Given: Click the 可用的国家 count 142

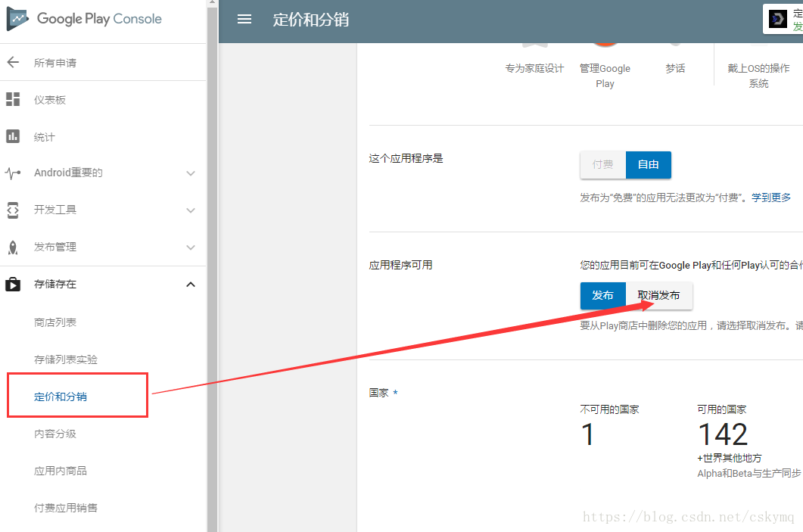Looking at the screenshot, I should pyautogui.click(x=723, y=434).
